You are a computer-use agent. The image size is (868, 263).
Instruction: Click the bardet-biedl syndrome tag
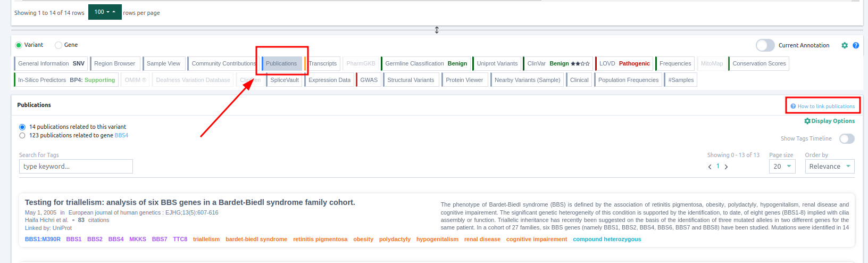[256, 239]
